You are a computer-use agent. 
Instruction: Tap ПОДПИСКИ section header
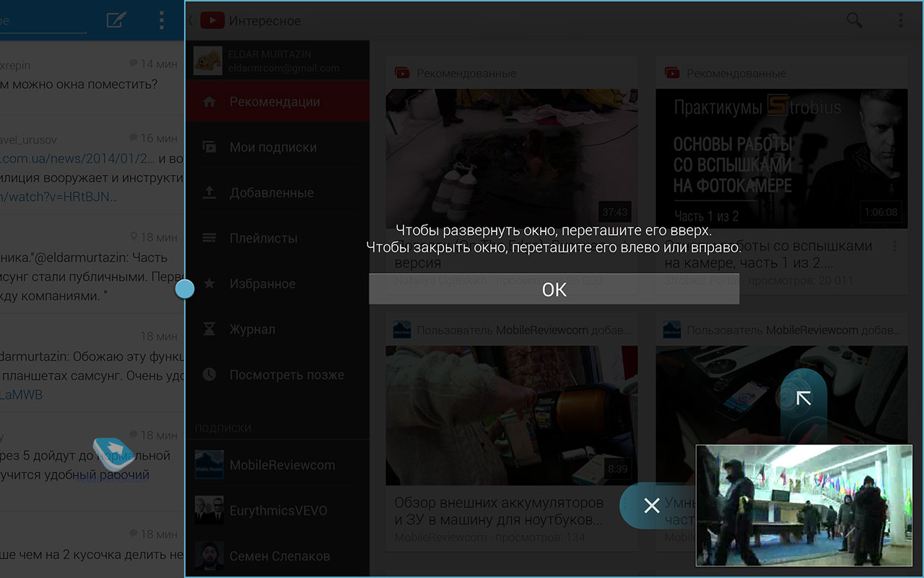[223, 428]
